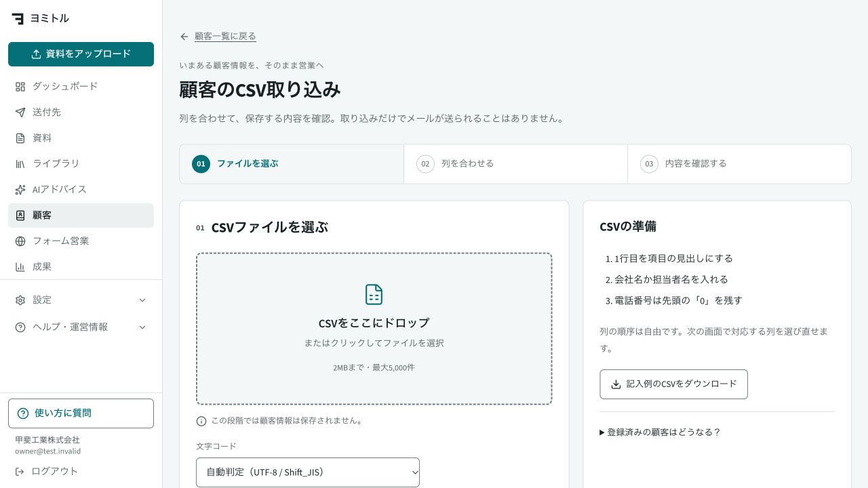Open 成果 in the sidebar
The image size is (868, 488).
click(x=81, y=267)
